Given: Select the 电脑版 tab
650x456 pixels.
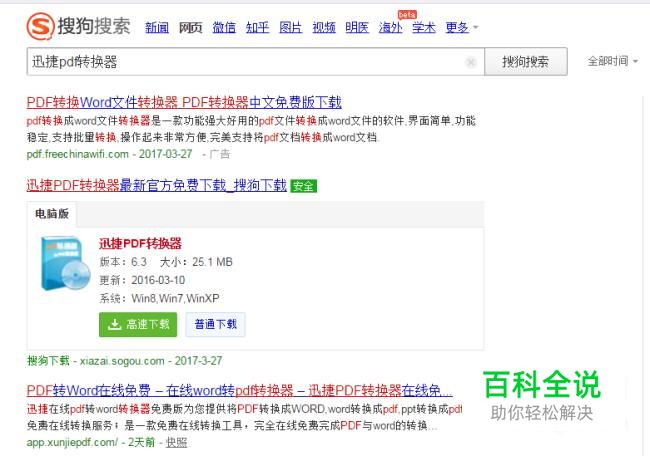Looking at the screenshot, I should pos(52,214).
